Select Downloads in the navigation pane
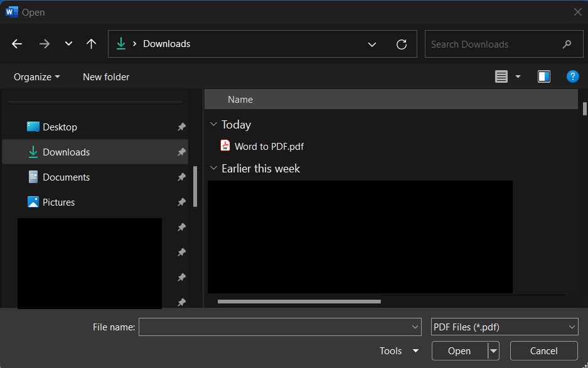Screen dimensions: 588x368 95,152
